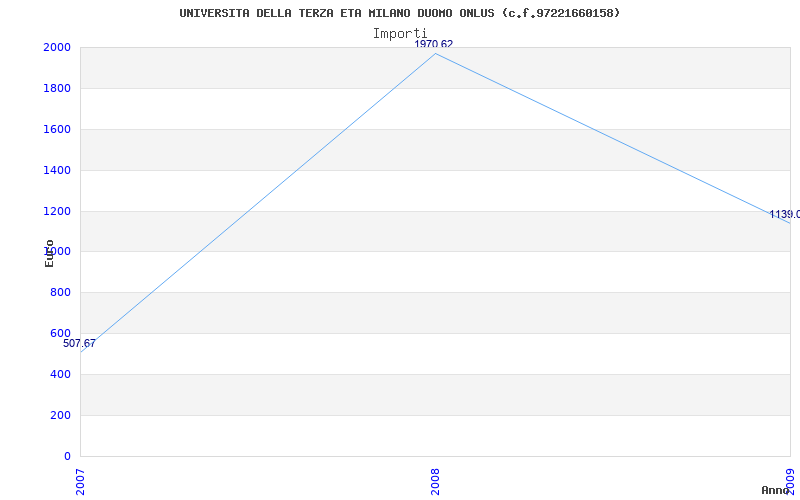This screenshot has width=800, height=500.
Task: Click the 1200 y-axis tick label
Action: click(58, 211)
